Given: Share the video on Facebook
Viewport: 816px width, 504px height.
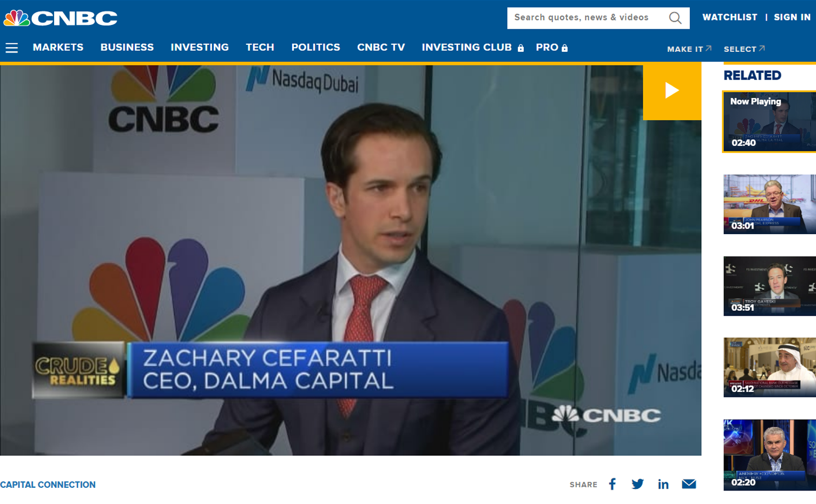Looking at the screenshot, I should [612, 484].
